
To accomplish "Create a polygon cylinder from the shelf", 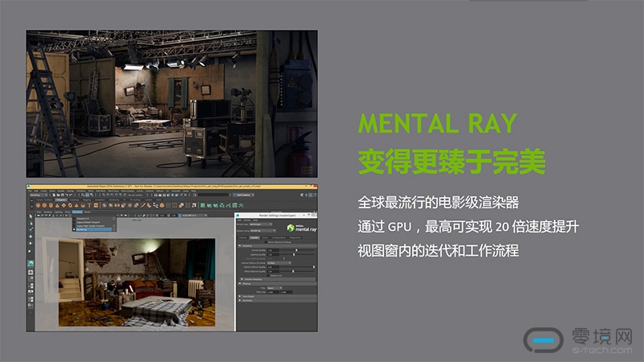I will (51, 205).
